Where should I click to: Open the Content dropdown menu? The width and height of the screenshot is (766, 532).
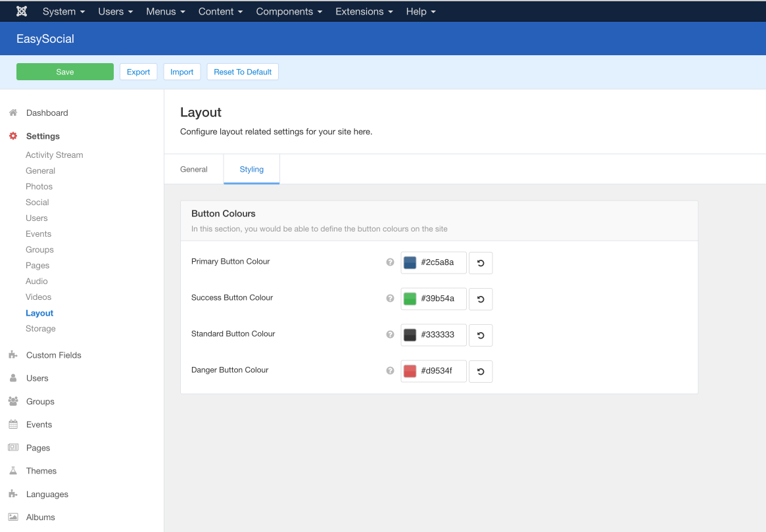coord(220,11)
